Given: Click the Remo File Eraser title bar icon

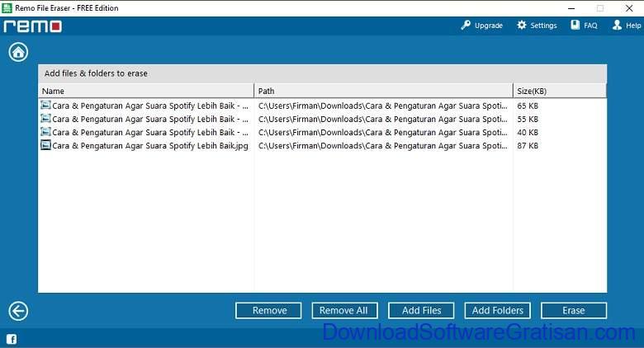Looking at the screenshot, I should tap(7, 7).
